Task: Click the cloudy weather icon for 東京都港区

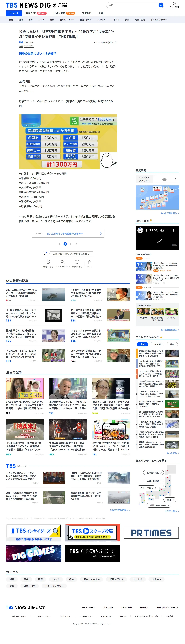Action: click(164, 179)
